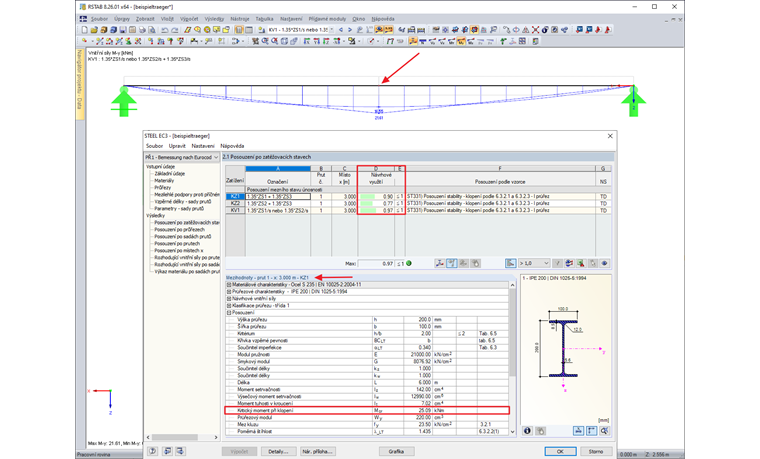
Task: Click the eye view icon right of the filter dropdown
Action: [604, 264]
